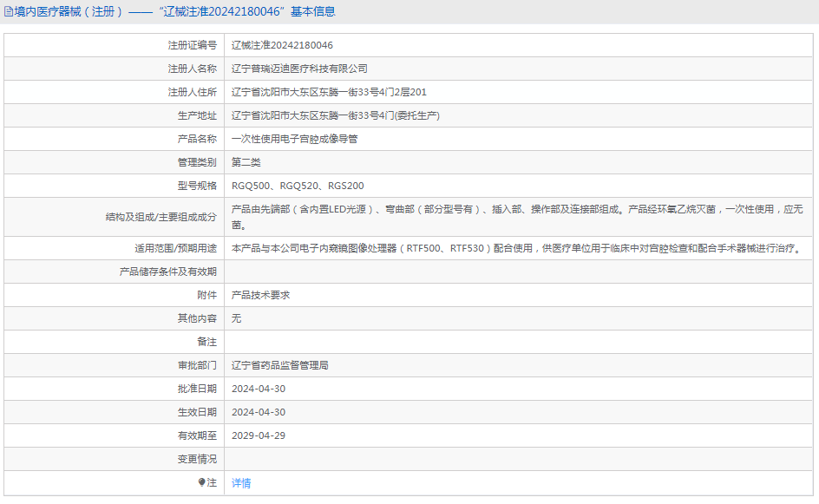Click the authority 辽宁省药品监督管理局
The height and width of the screenshot is (504, 819).
280,365
